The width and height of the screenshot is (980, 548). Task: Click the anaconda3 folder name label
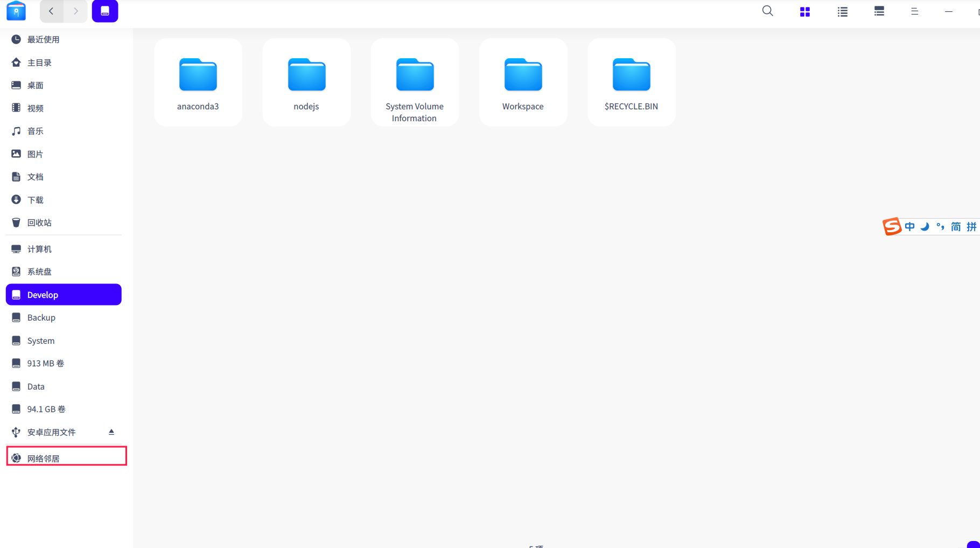point(198,106)
